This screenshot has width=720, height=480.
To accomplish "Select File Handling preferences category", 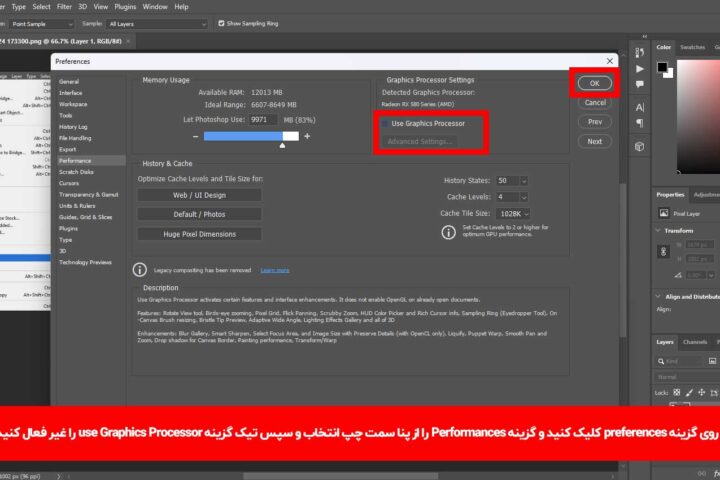I will pos(75,138).
